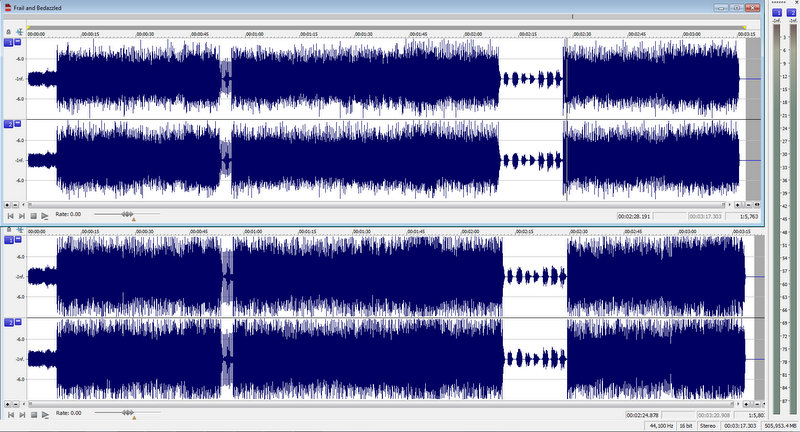Click the right scroll arrow in the bottom window
The image size is (800, 432).
click(x=738, y=404)
